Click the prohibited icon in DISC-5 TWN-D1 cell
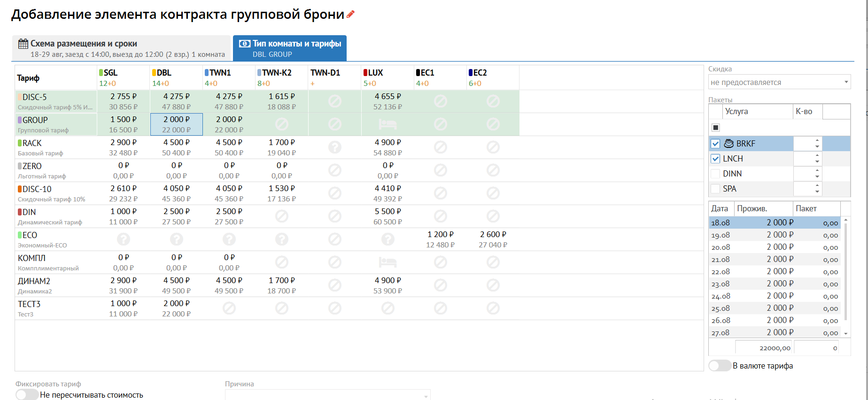The image size is (868, 400). pyautogui.click(x=334, y=101)
